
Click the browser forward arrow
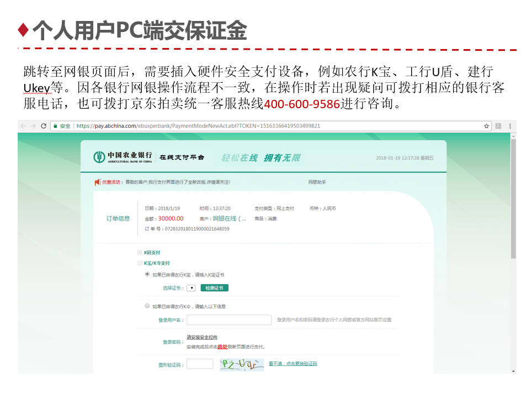(x=33, y=126)
